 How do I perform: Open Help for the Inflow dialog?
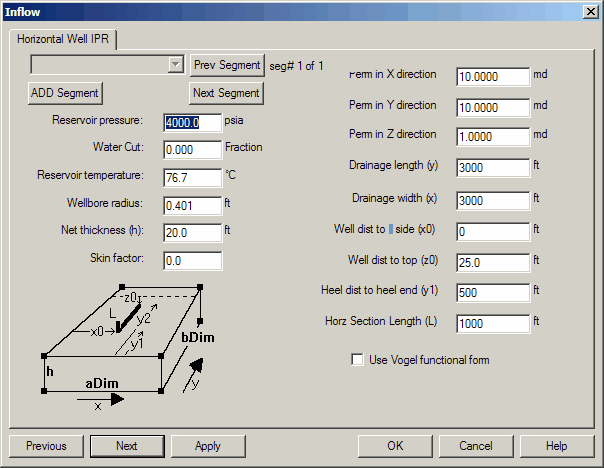tap(557, 446)
